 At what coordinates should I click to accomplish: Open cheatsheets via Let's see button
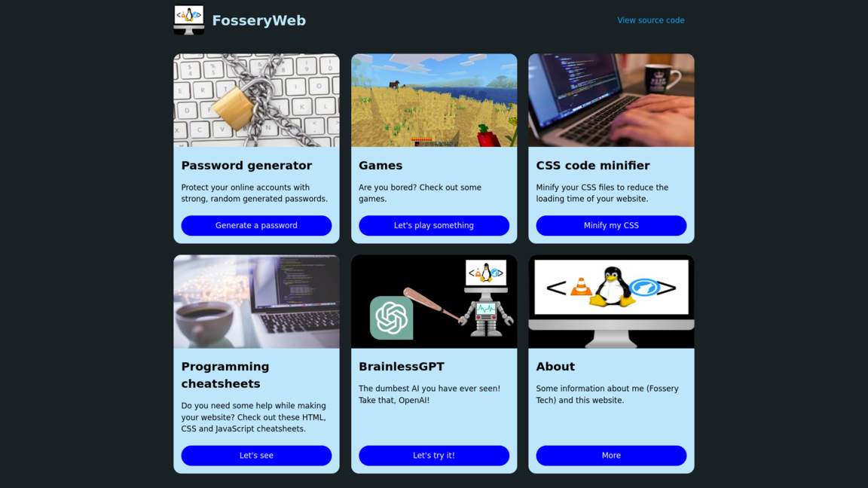tap(256, 456)
